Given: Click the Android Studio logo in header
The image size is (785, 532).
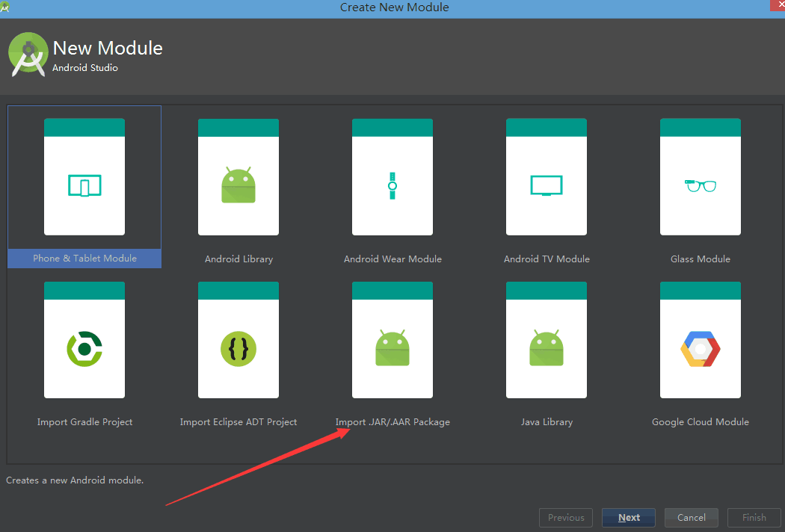Looking at the screenshot, I should point(28,55).
